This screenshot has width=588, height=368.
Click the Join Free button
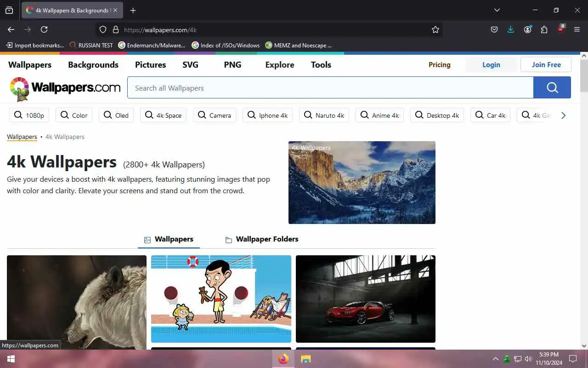click(546, 65)
